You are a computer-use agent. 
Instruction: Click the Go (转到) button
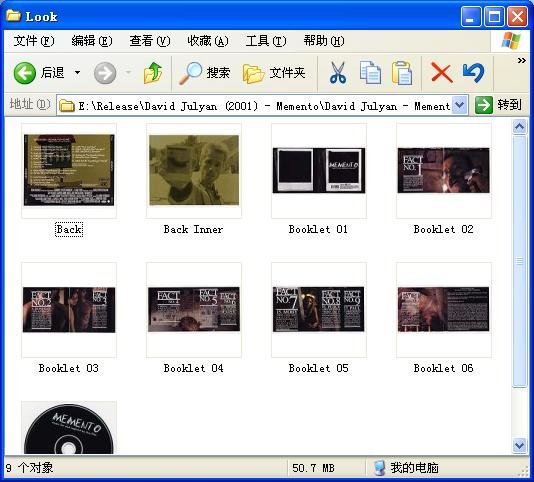pos(498,105)
